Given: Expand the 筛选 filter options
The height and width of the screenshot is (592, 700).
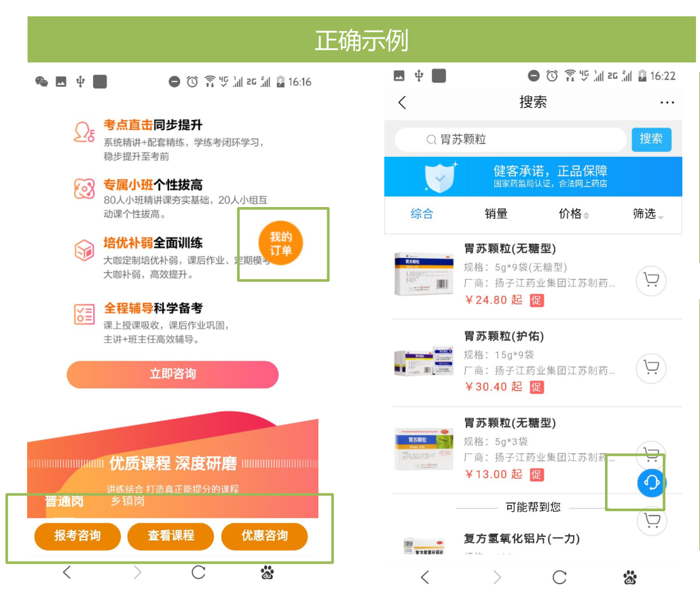Looking at the screenshot, I should [648, 214].
